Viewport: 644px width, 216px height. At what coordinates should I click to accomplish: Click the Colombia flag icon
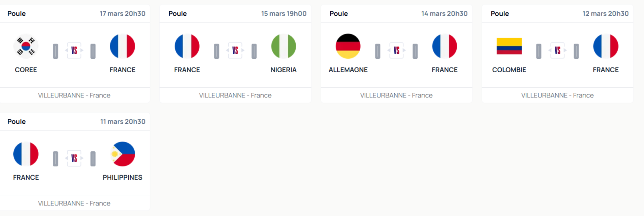pos(509,46)
